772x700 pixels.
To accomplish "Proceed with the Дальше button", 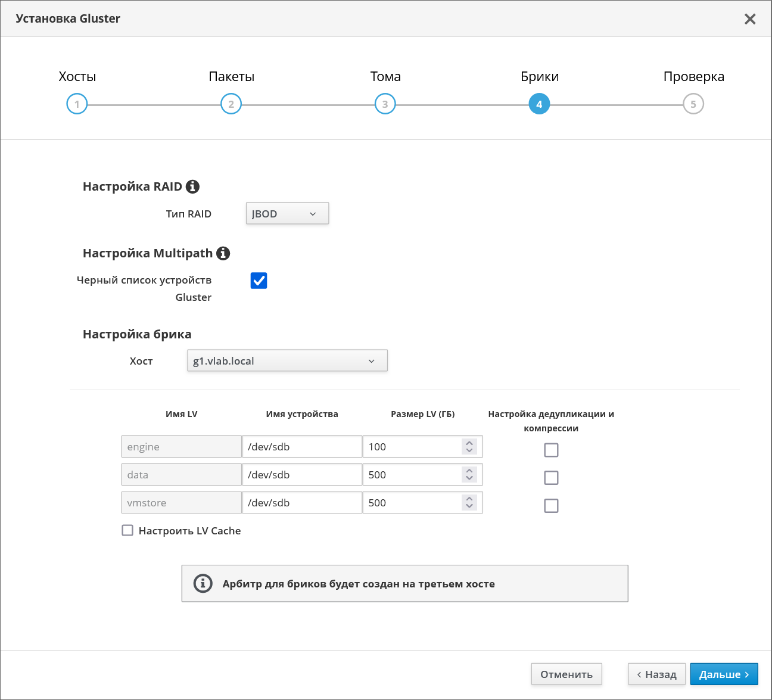I will 724,674.
